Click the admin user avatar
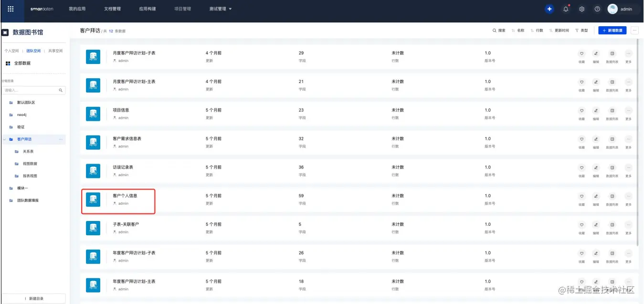 612,9
